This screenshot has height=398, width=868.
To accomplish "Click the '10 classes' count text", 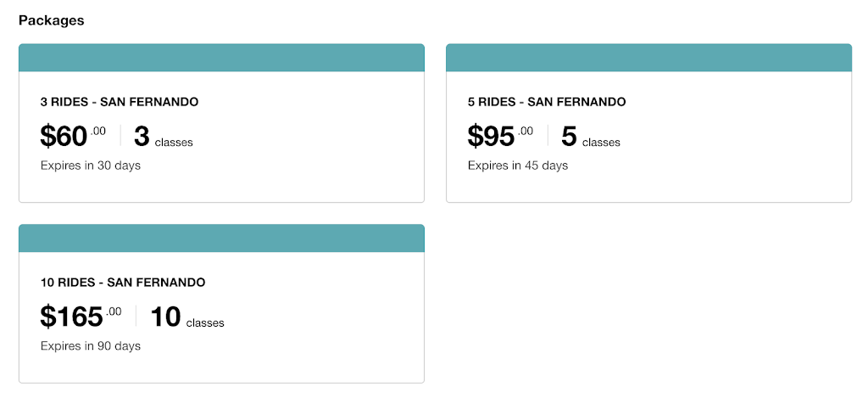I will pyautogui.click(x=187, y=319).
